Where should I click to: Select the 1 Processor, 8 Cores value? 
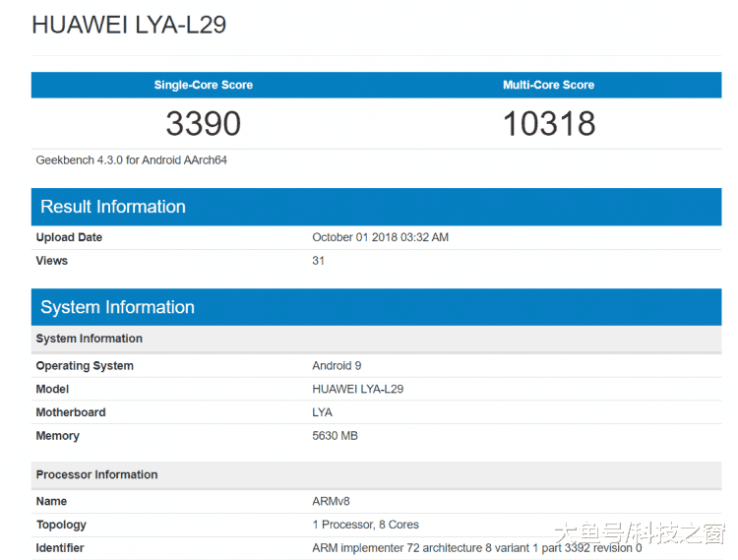pyautogui.click(x=366, y=525)
